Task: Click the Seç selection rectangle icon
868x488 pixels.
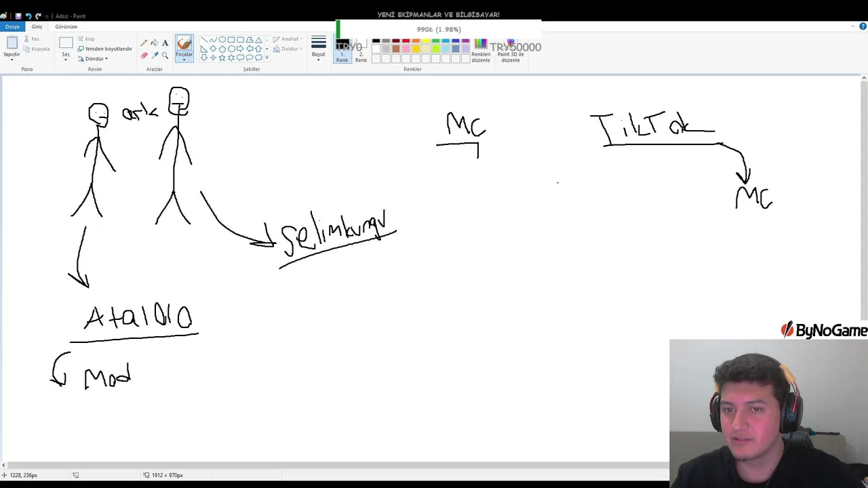Action: (66, 43)
